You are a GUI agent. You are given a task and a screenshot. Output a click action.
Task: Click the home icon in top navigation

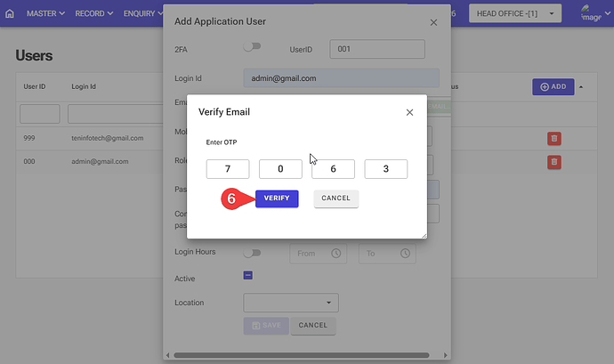click(x=10, y=14)
